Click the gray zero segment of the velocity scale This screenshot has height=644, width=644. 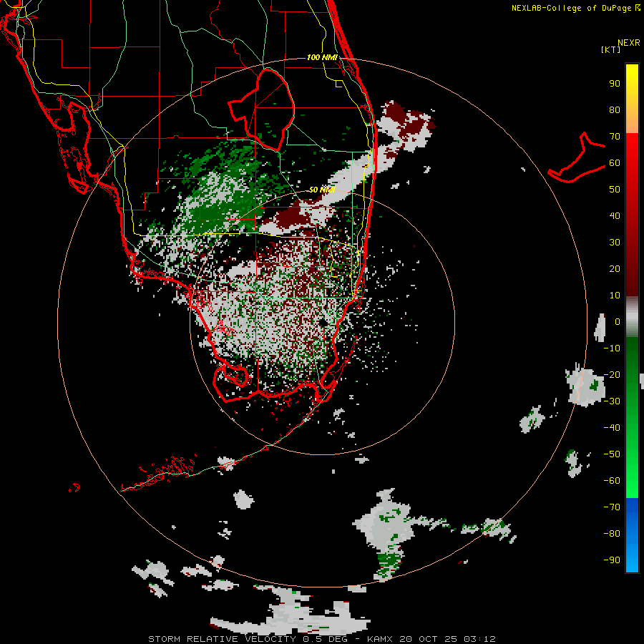(632, 317)
